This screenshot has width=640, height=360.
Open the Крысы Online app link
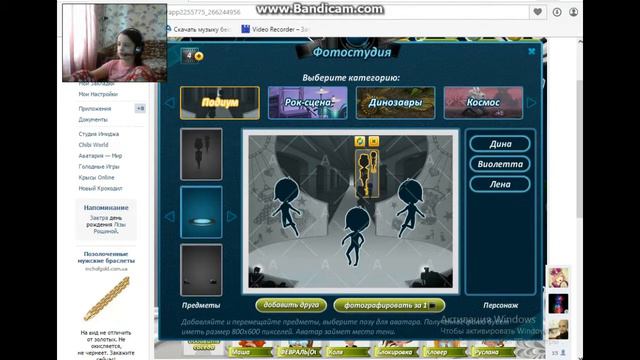pyautogui.click(x=96, y=178)
